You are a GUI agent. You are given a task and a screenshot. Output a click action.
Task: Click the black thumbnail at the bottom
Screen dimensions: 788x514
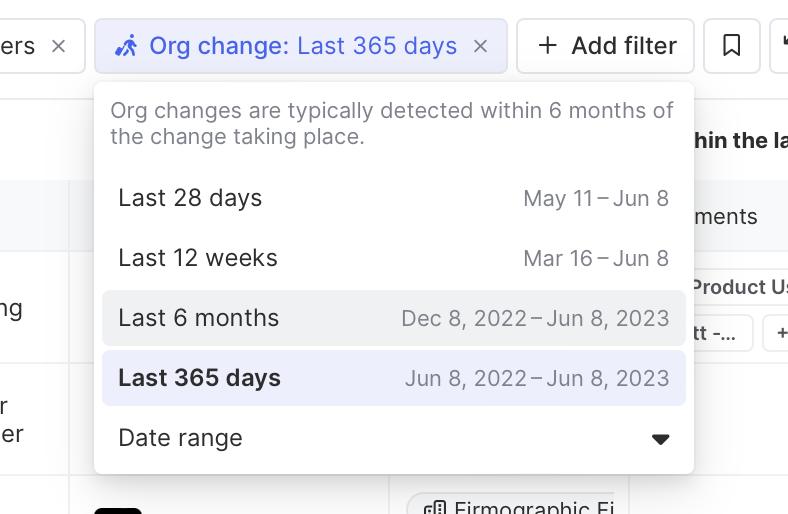tap(118, 510)
